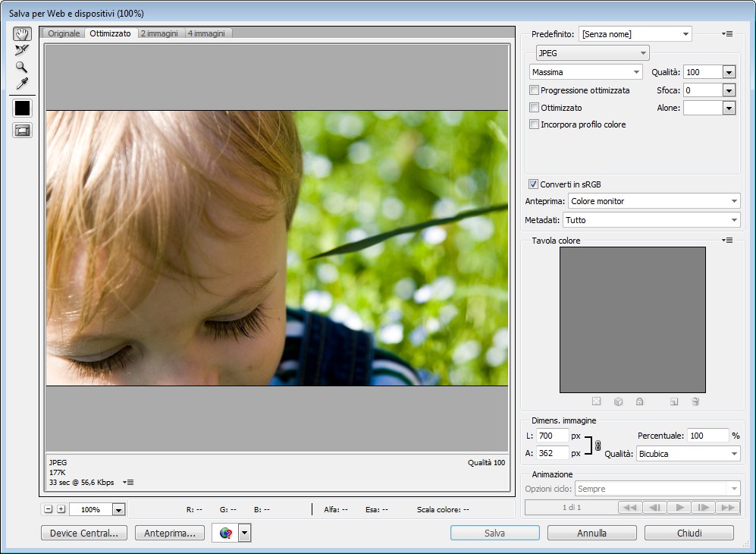Click the Tavola colore table area
The height and width of the screenshot is (554, 756).
pos(632,319)
